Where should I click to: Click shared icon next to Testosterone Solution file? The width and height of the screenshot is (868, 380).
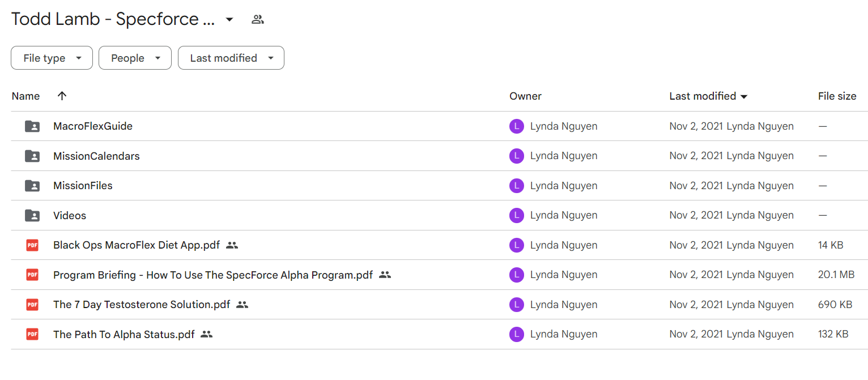tap(242, 305)
